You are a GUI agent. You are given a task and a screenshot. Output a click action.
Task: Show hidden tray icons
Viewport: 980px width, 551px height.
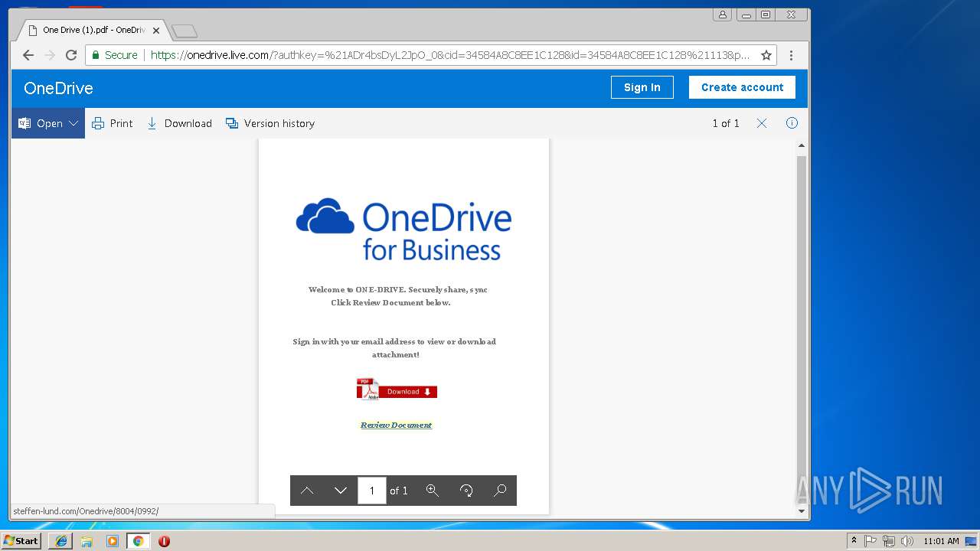854,541
